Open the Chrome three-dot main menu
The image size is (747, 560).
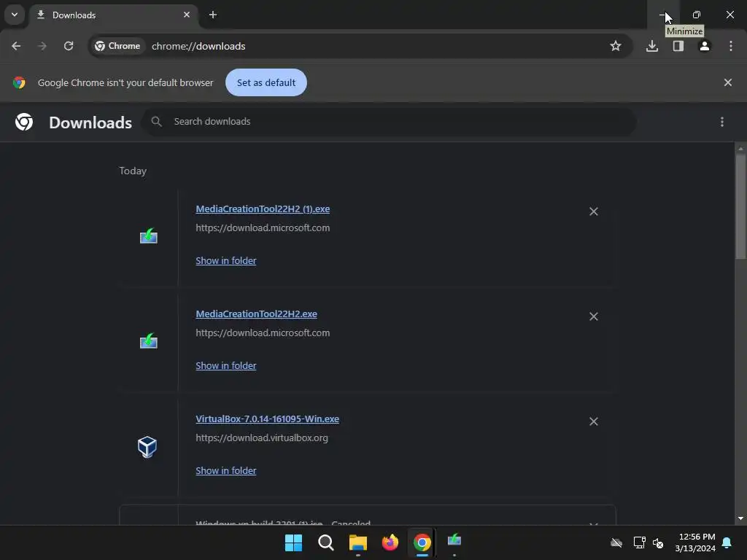click(x=731, y=46)
